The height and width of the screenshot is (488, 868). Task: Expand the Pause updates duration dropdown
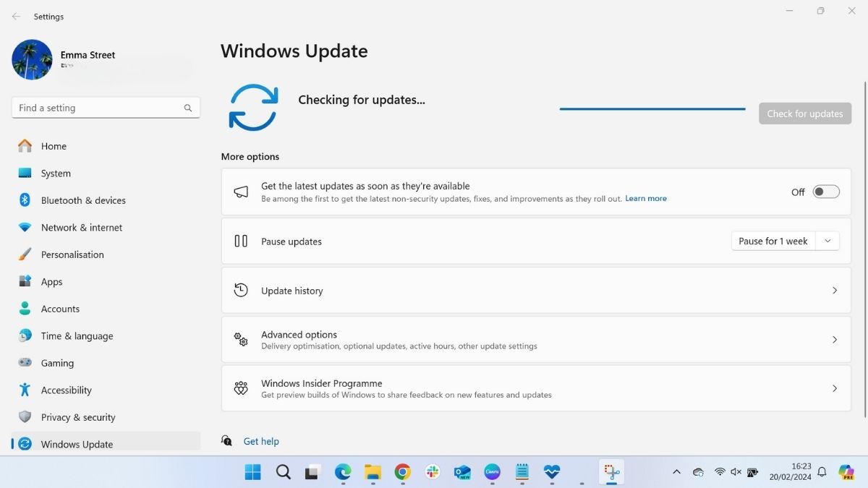(827, 241)
